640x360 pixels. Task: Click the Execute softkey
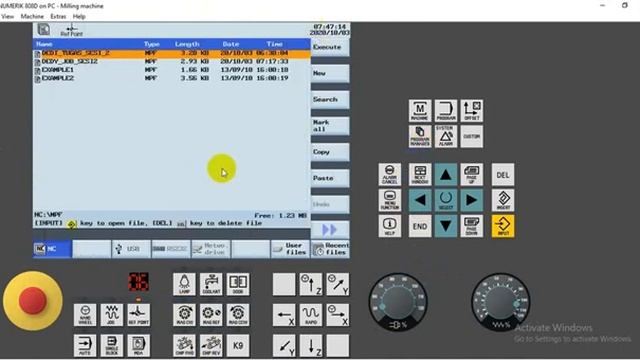pyautogui.click(x=330, y=47)
